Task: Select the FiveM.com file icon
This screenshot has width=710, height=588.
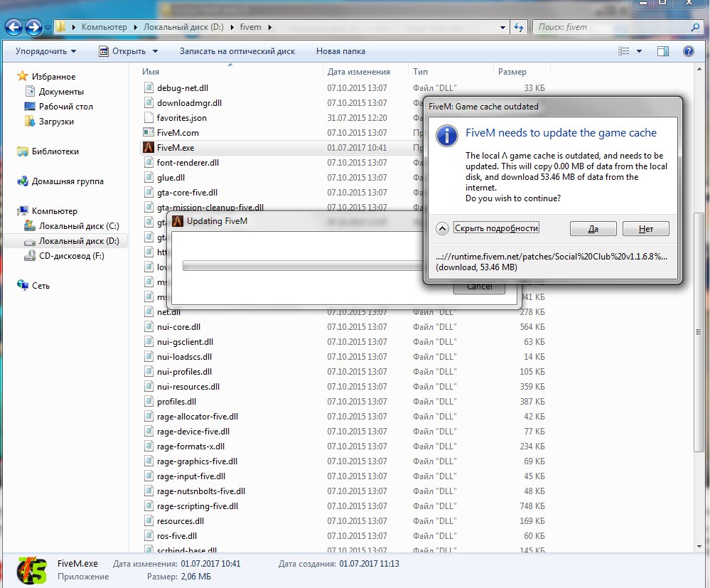Action: pos(149,133)
